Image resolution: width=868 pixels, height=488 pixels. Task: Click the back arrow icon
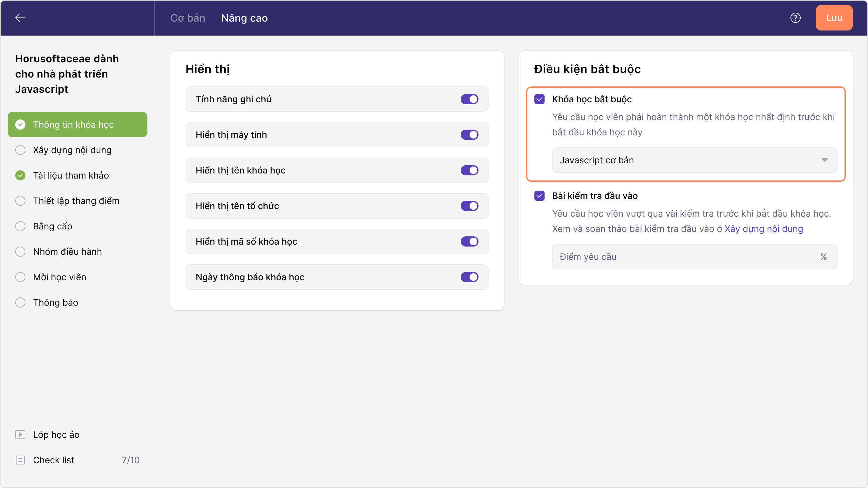click(x=20, y=18)
